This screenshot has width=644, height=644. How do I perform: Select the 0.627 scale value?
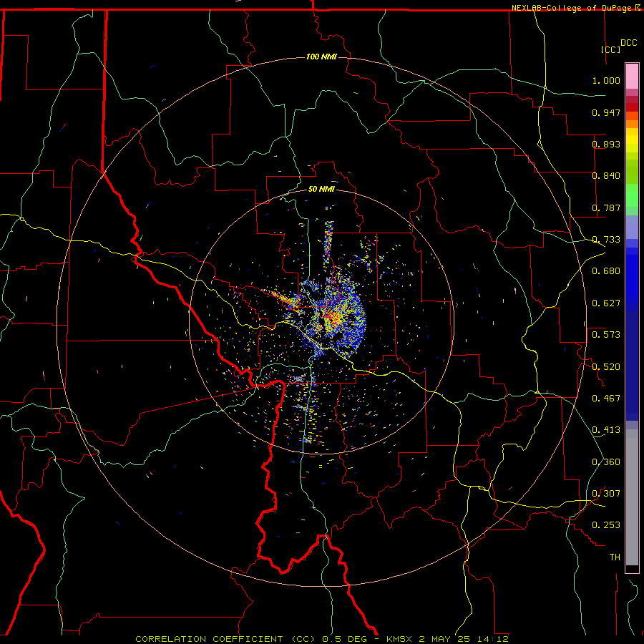606,303
